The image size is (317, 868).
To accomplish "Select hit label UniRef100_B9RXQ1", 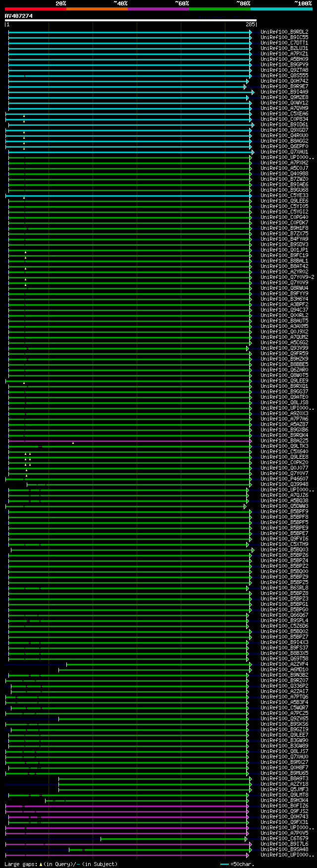I will tap(284, 386).
